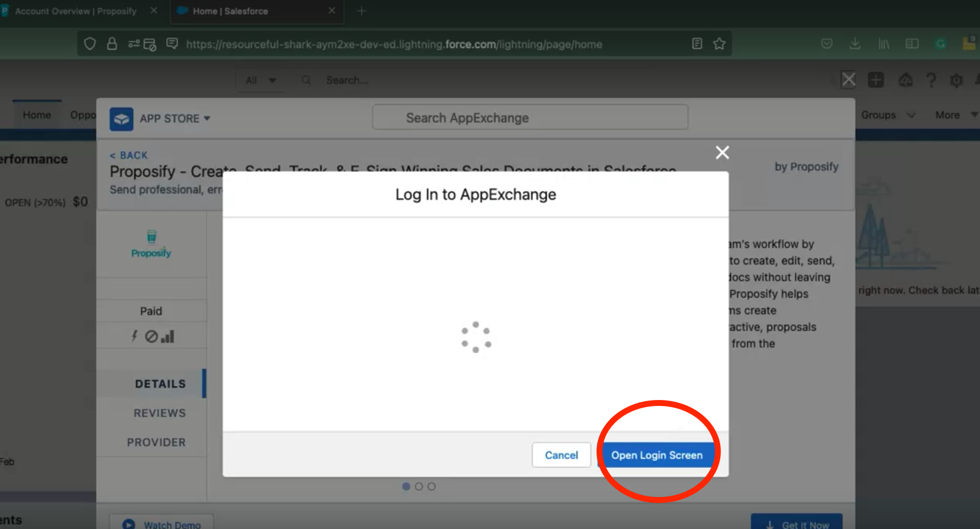Expand the All search scope dropdown
The height and width of the screenshot is (529, 980).
260,80
